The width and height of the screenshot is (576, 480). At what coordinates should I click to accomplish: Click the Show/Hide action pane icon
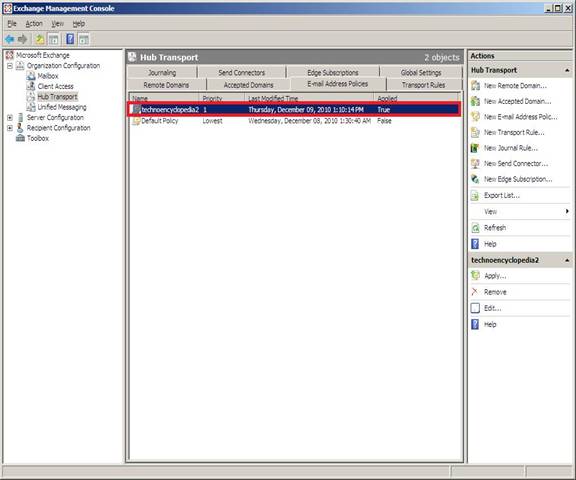point(84,39)
